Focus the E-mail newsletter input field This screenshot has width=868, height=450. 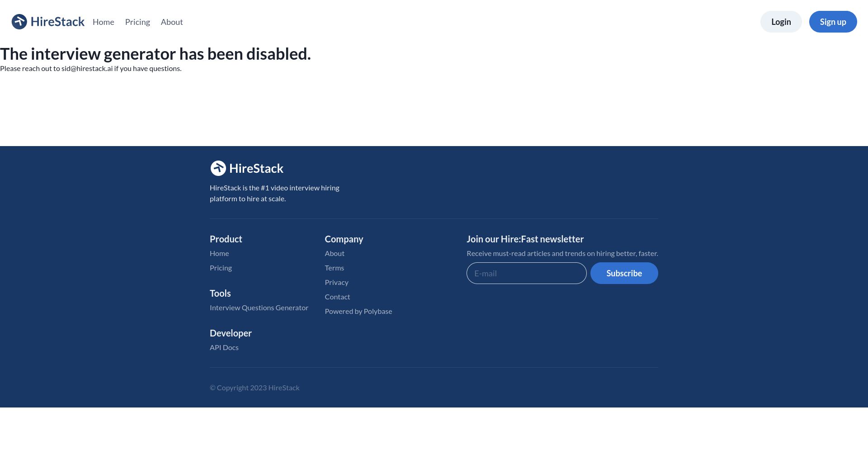pyautogui.click(x=526, y=273)
